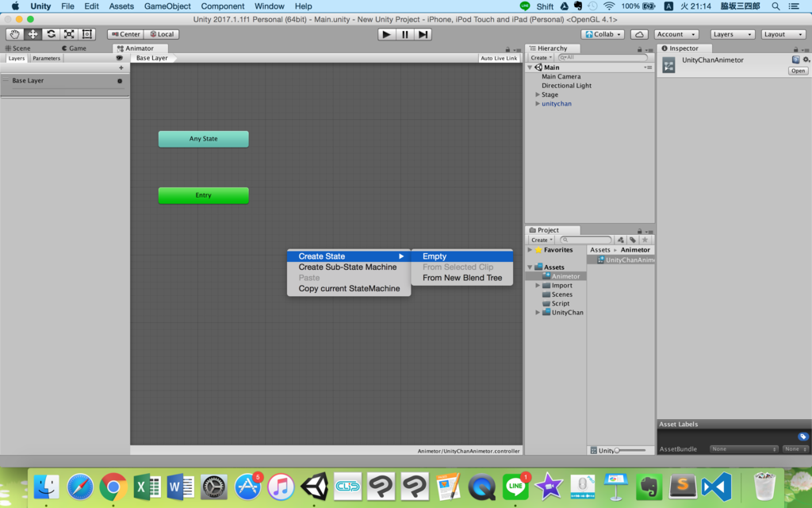Collapse the Assets folder tree
This screenshot has width=812, height=508.
click(530, 267)
